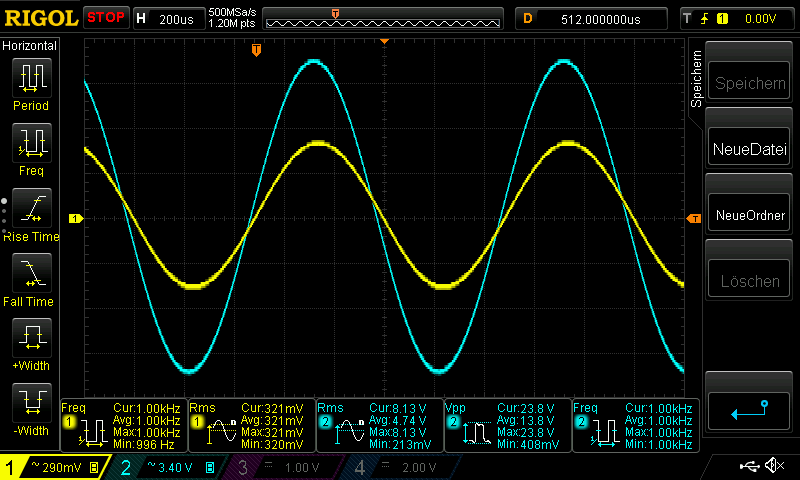Click the trigger rising edge icon
800x480 pixels.
coord(705,19)
